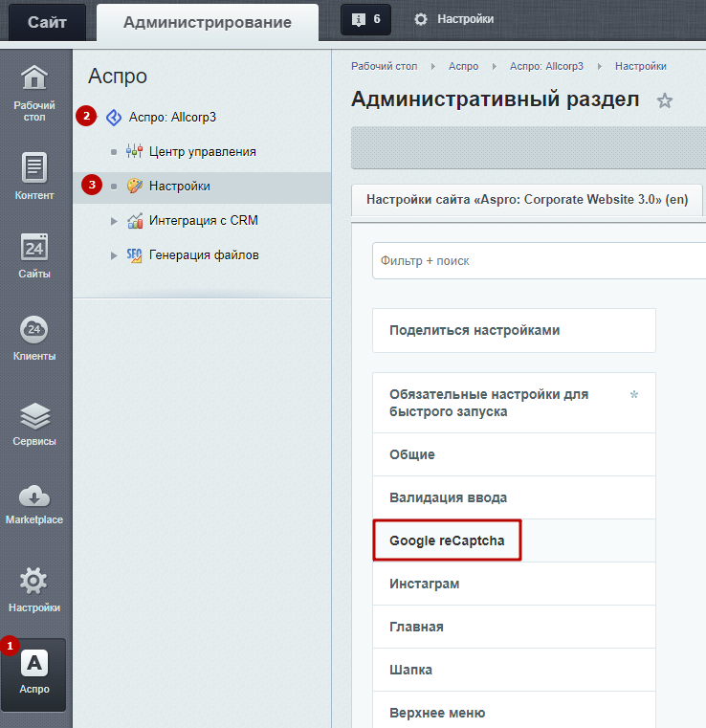The image size is (706, 728).
Task: Select the Аспро sidebar section
Action: 33,674
